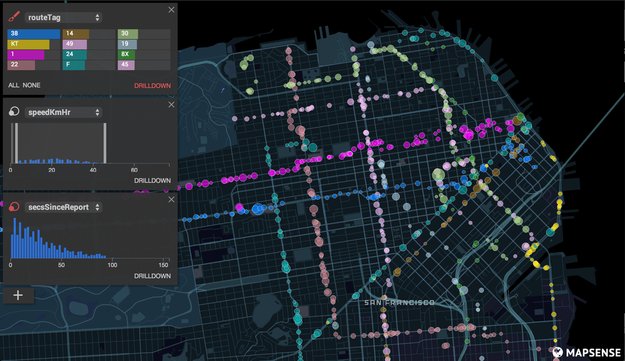Click the tallest bar in secsSinceReport histogram
625x361 pixels.
[15, 238]
